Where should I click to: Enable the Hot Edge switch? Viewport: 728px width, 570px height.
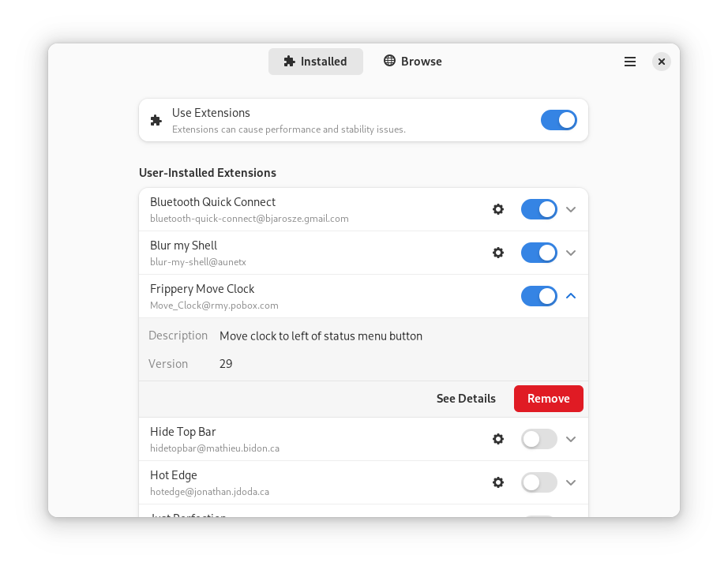(539, 482)
